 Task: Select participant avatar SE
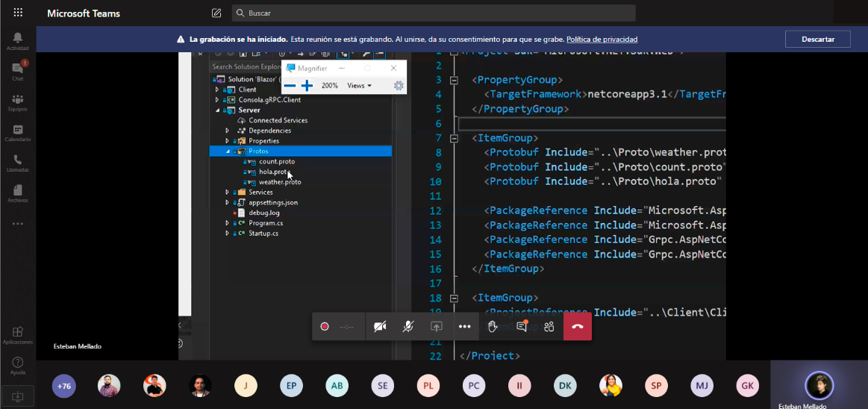coord(383,386)
